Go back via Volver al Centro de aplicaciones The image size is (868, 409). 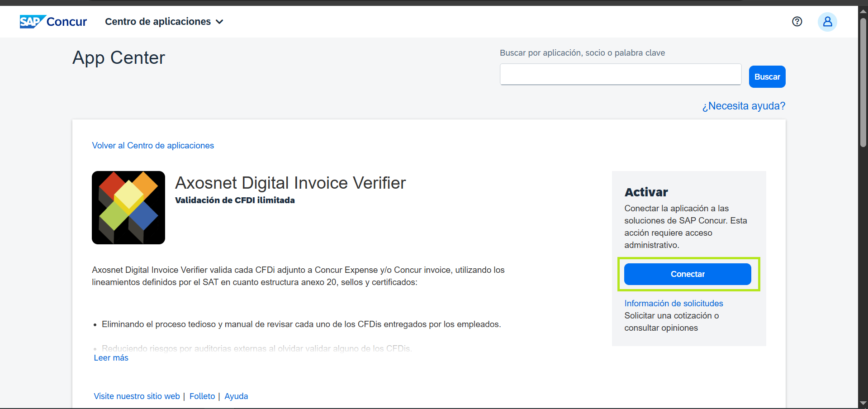[x=153, y=146]
